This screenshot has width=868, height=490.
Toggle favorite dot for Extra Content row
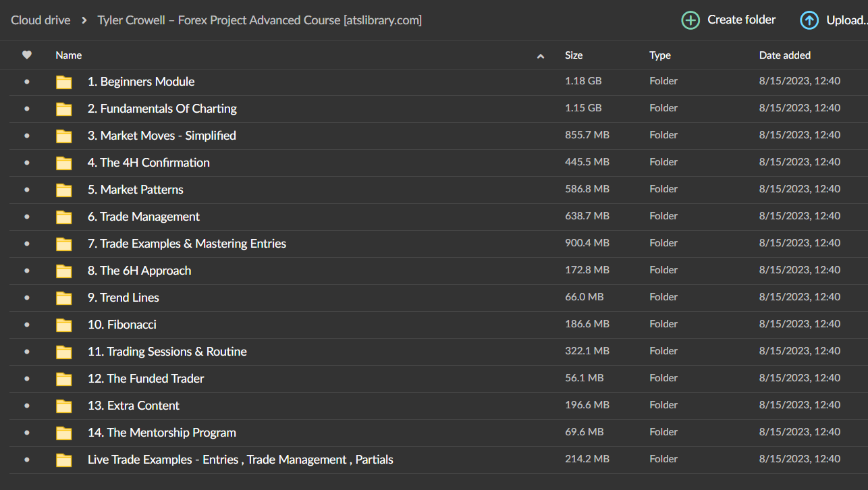(27, 406)
